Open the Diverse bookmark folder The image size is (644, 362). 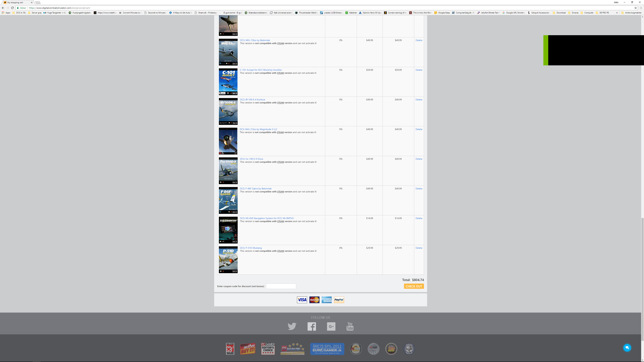(573, 13)
